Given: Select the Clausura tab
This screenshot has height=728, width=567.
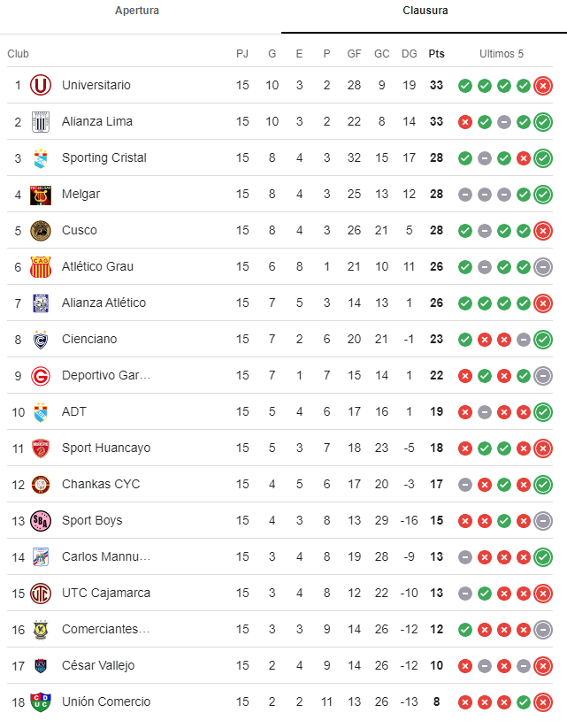Looking at the screenshot, I should coord(425,11).
